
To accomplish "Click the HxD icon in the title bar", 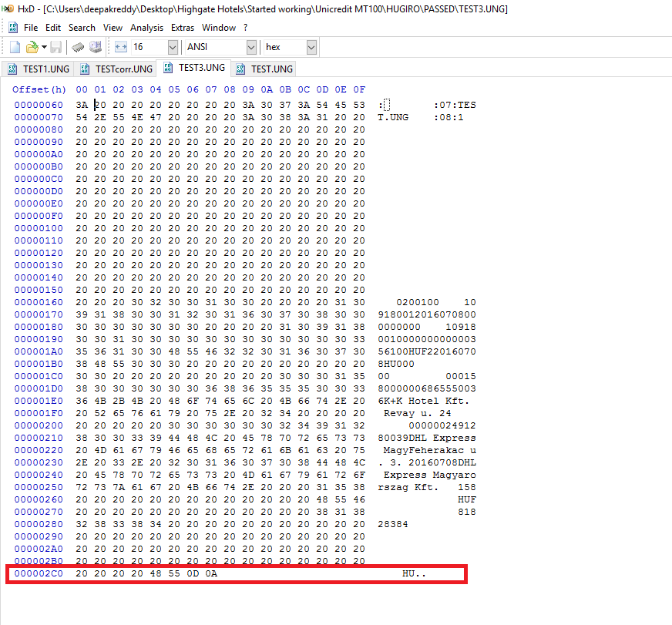I will (x=8, y=8).
